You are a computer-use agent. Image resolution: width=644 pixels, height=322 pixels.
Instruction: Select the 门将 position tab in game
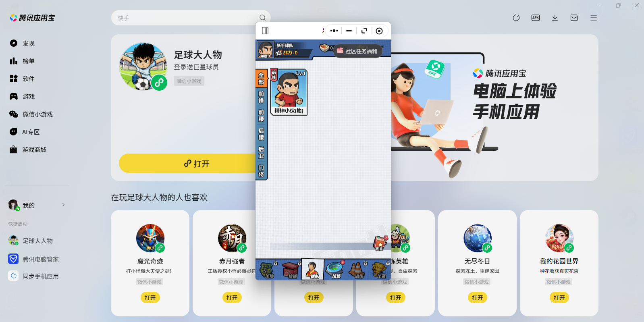click(x=261, y=171)
